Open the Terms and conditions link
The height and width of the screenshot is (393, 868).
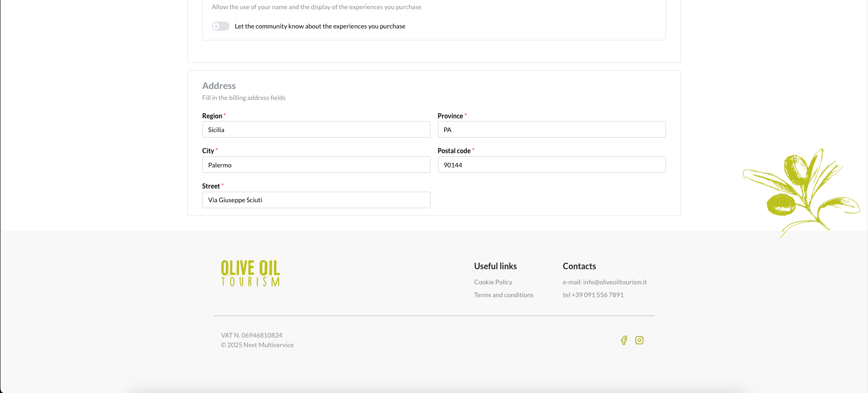[x=504, y=295]
